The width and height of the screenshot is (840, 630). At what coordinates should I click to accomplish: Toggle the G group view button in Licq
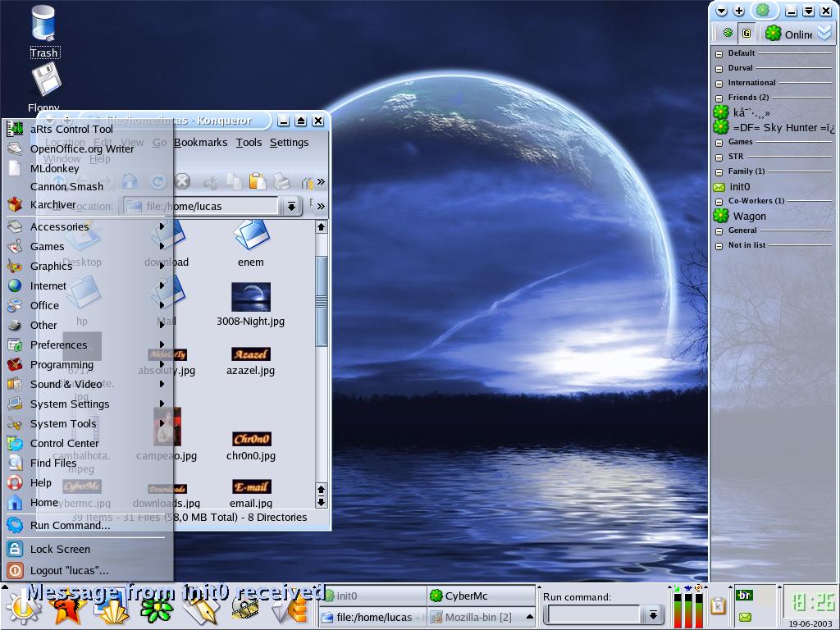click(x=746, y=33)
